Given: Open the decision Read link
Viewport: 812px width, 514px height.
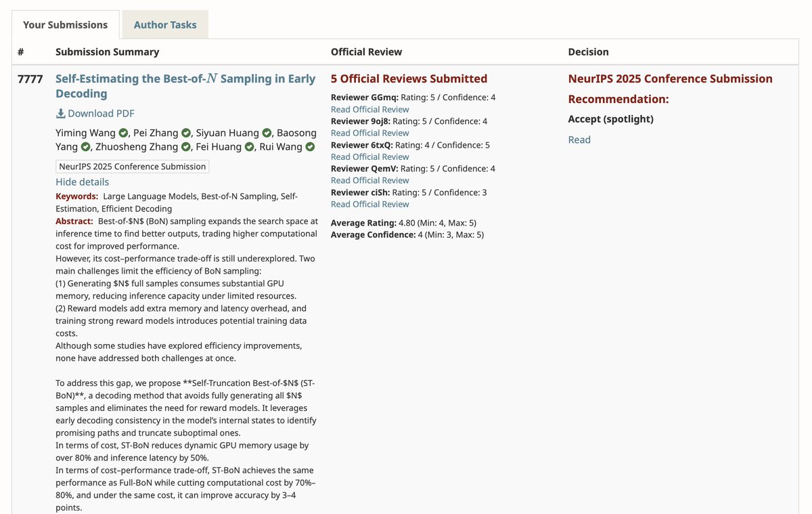Looking at the screenshot, I should tap(579, 140).
